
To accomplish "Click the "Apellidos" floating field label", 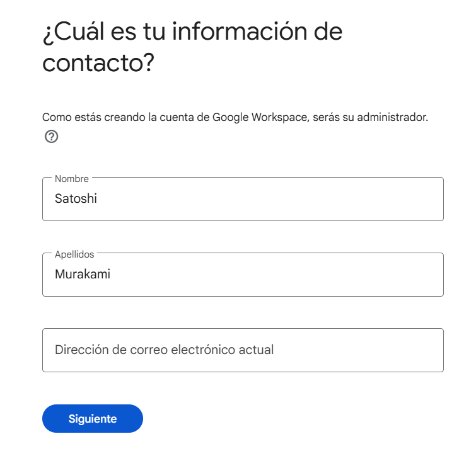I will coord(74,254).
